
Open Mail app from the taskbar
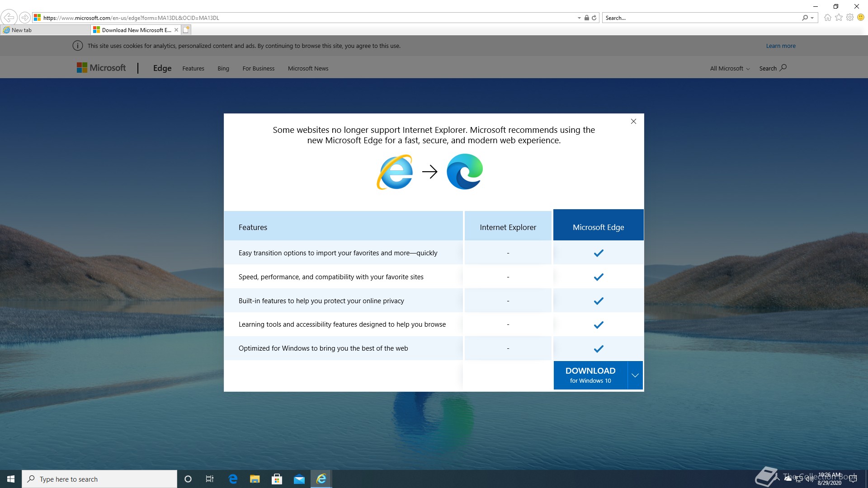point(299,479)
